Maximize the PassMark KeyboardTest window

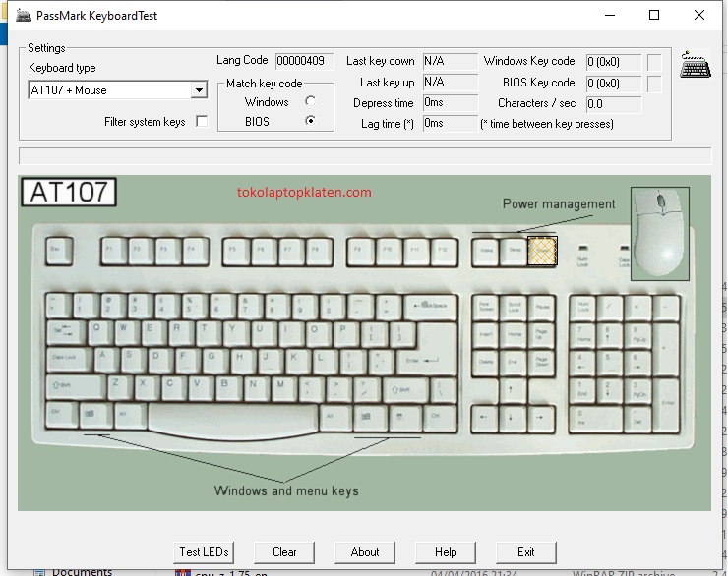(x=654, y=15)
